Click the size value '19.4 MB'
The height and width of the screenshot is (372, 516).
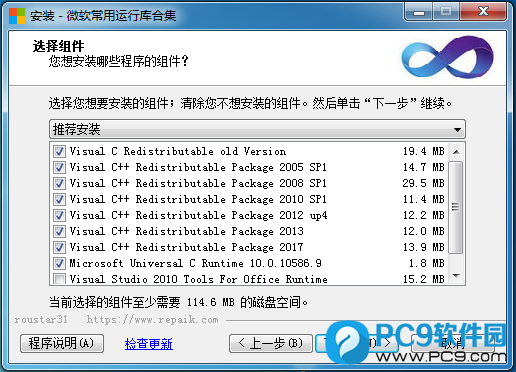coord(424,151)
